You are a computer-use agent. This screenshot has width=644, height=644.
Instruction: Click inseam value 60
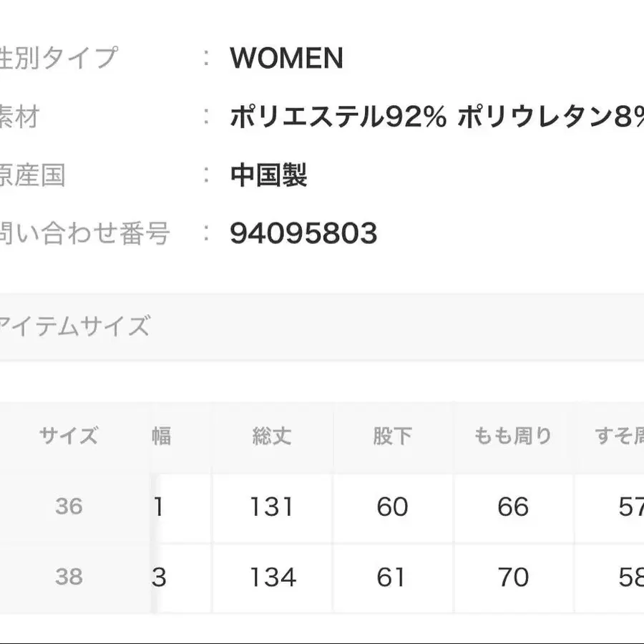pos(391,507)
